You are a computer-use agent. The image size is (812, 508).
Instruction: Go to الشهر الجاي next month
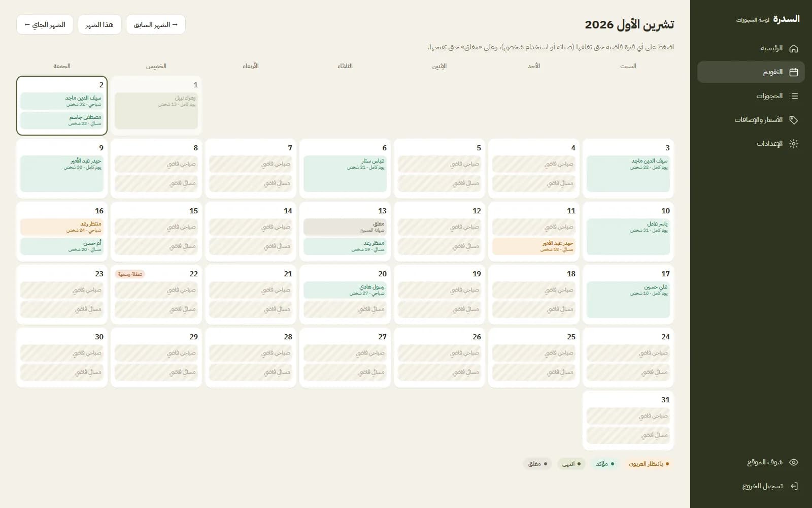(x=45, y=24)
